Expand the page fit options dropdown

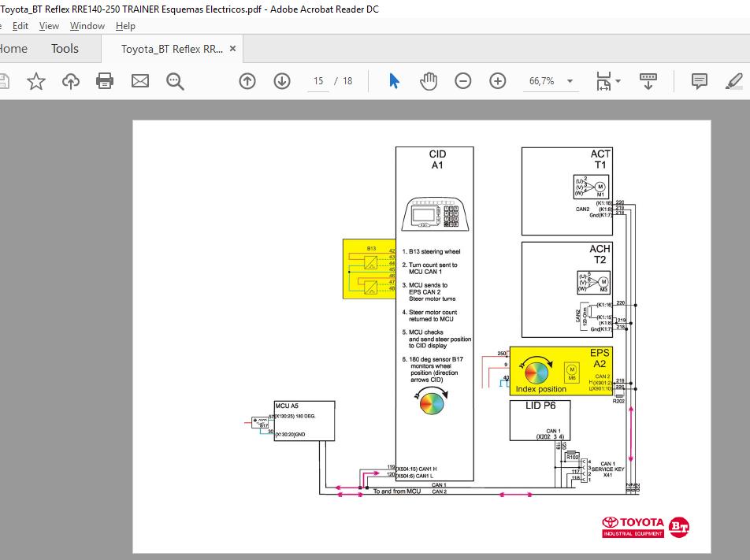tap(618, 81)
